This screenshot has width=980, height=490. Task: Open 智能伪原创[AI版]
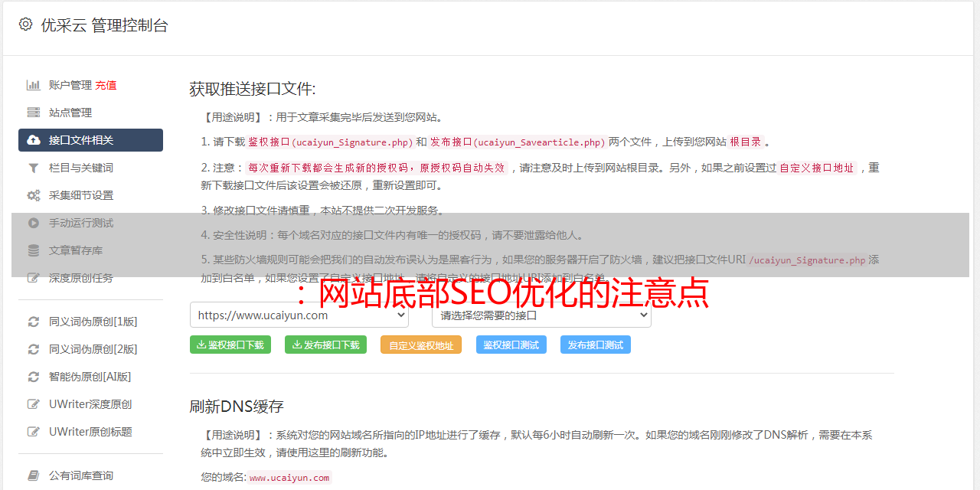point(90,377)
